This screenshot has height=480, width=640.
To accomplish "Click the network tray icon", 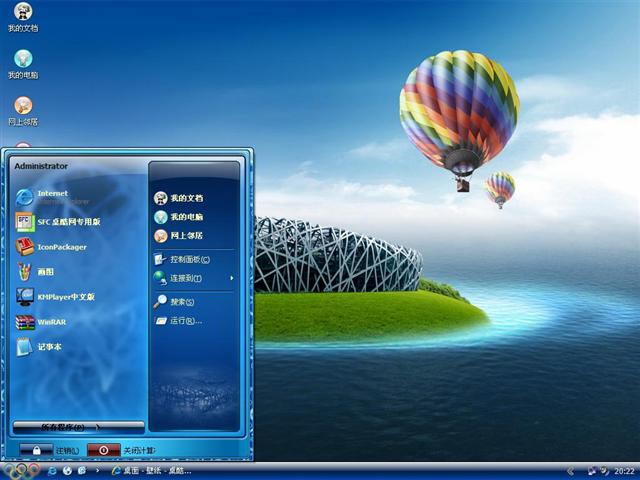I will click(592, 471).
